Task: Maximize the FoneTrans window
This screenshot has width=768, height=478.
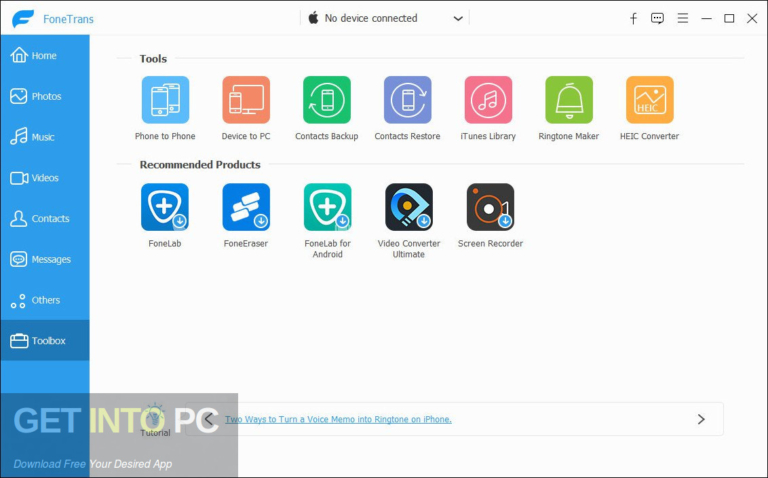Action: point(729,19)
